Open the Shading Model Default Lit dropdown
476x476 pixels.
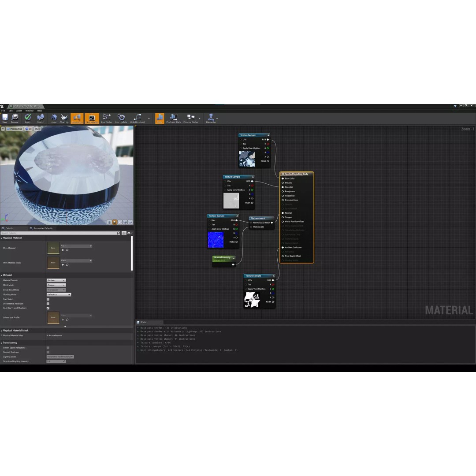(59, 294)
